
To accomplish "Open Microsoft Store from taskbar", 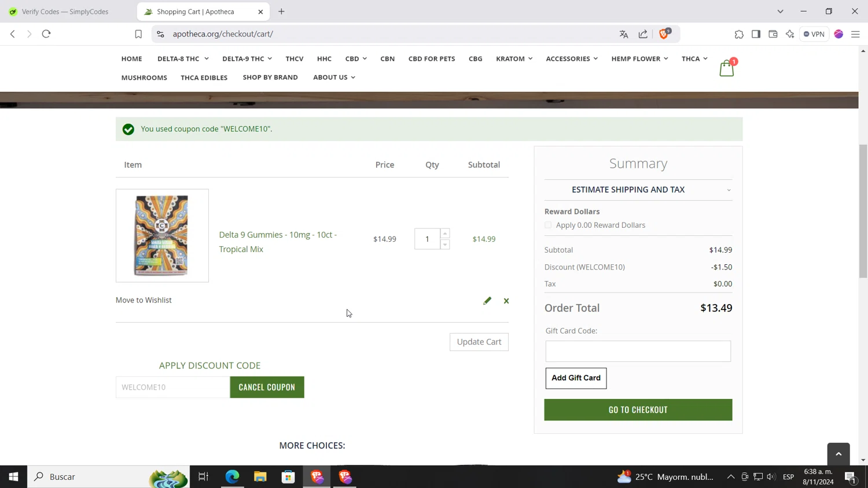I will tap(288, 476).
